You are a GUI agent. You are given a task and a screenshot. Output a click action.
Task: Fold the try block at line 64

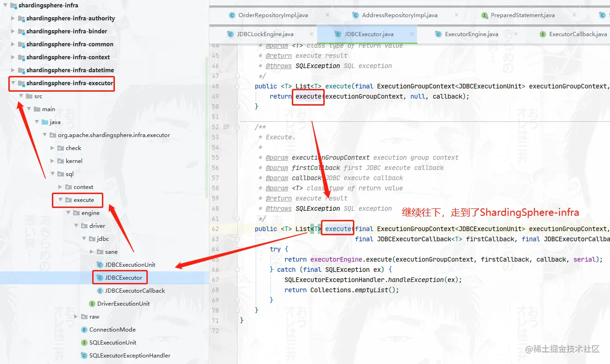coord(237,249)
